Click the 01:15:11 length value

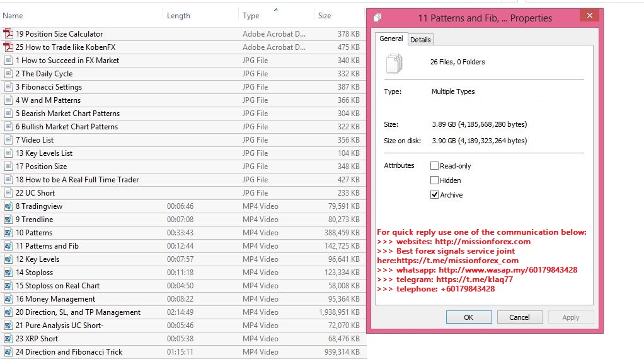180,352
